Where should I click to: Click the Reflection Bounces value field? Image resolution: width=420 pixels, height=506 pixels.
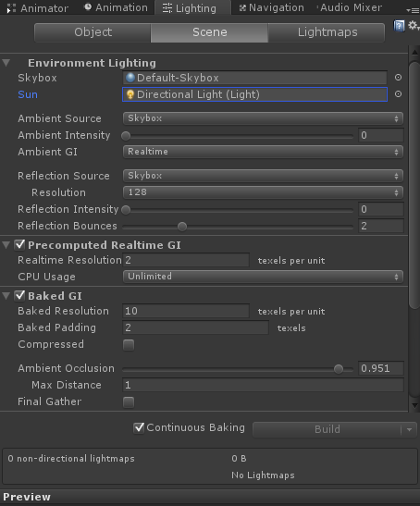tap(381, 226)
